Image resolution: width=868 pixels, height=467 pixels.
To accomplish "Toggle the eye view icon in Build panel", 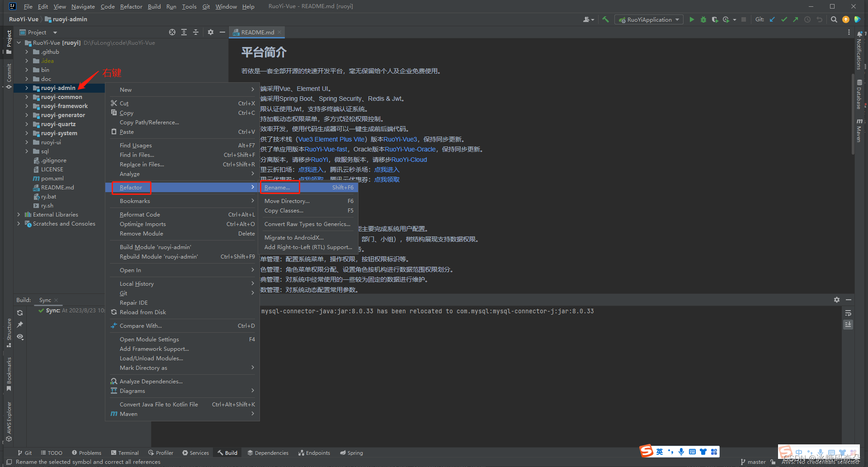I will (20, 337).
